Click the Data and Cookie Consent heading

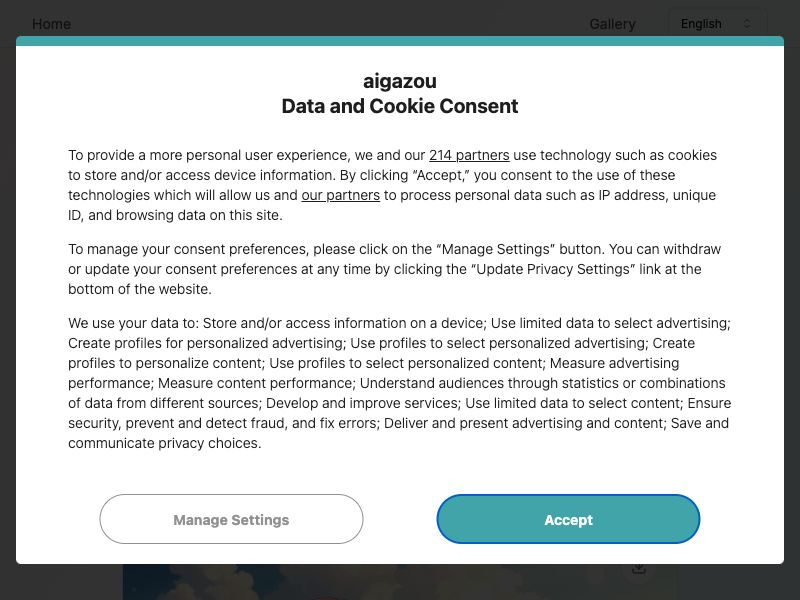pos(400,106)
